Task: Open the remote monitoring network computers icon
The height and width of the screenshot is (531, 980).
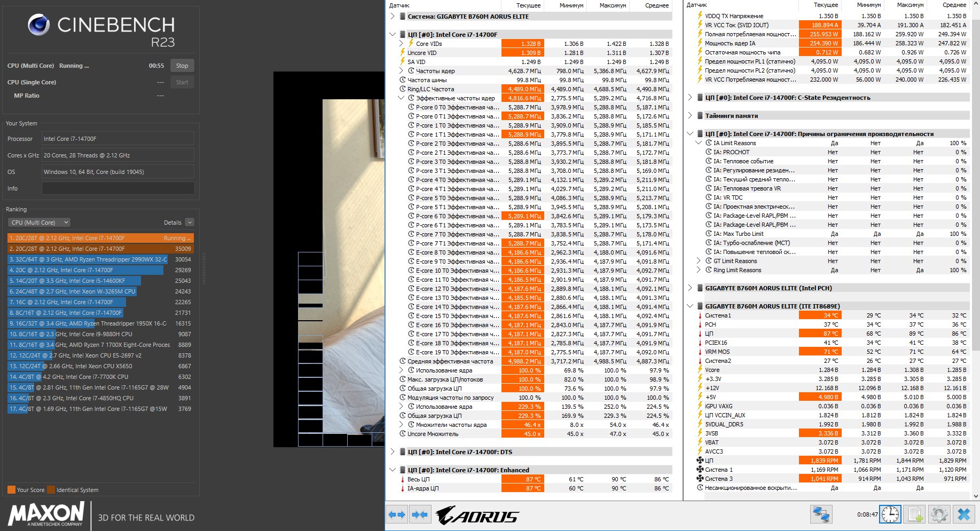Action: [821, 514]
